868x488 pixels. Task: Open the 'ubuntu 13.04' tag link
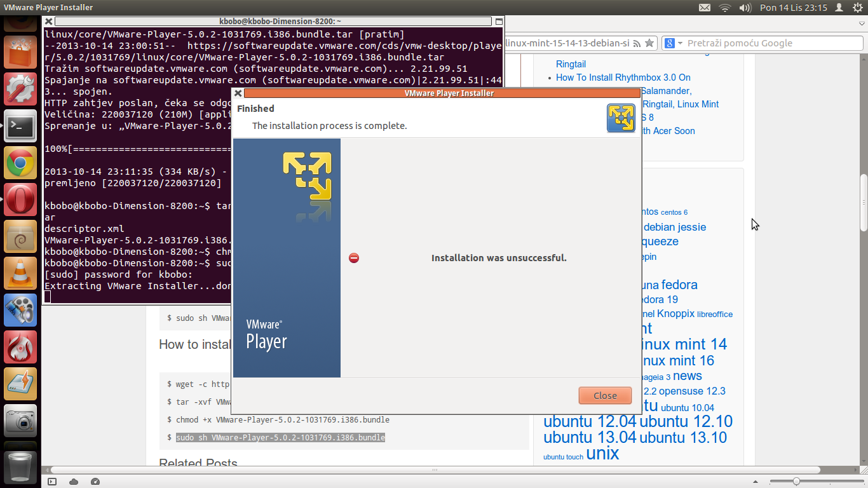point(590,438)
